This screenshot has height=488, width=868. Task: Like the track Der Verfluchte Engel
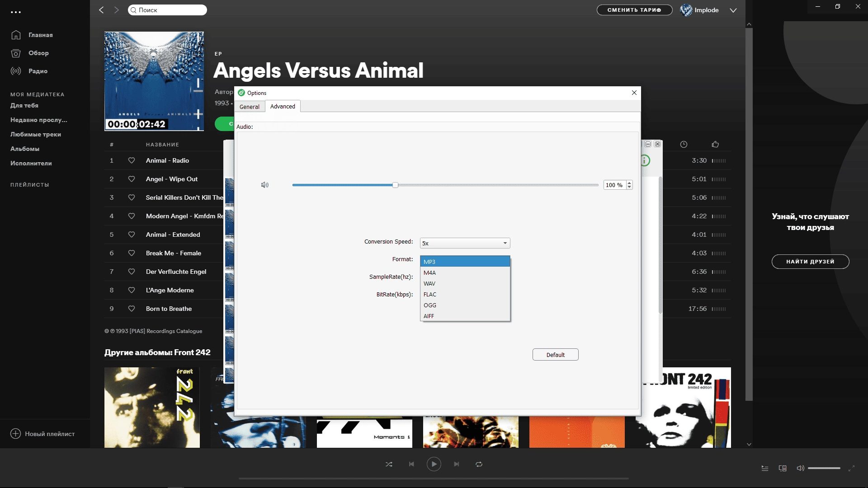pyautogui.click(x=132, y=272)
